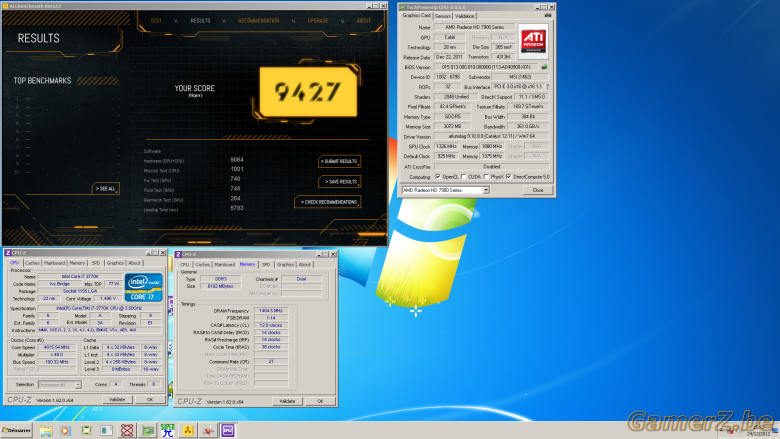Open Windows Explorer folder in taskbar
780x439 pixels.
point(46,431)
